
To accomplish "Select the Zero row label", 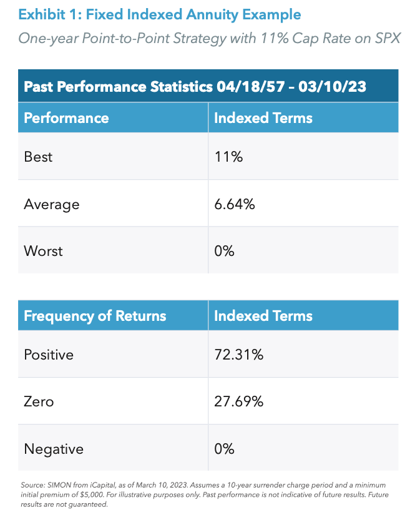I will (x=39, y=401).
